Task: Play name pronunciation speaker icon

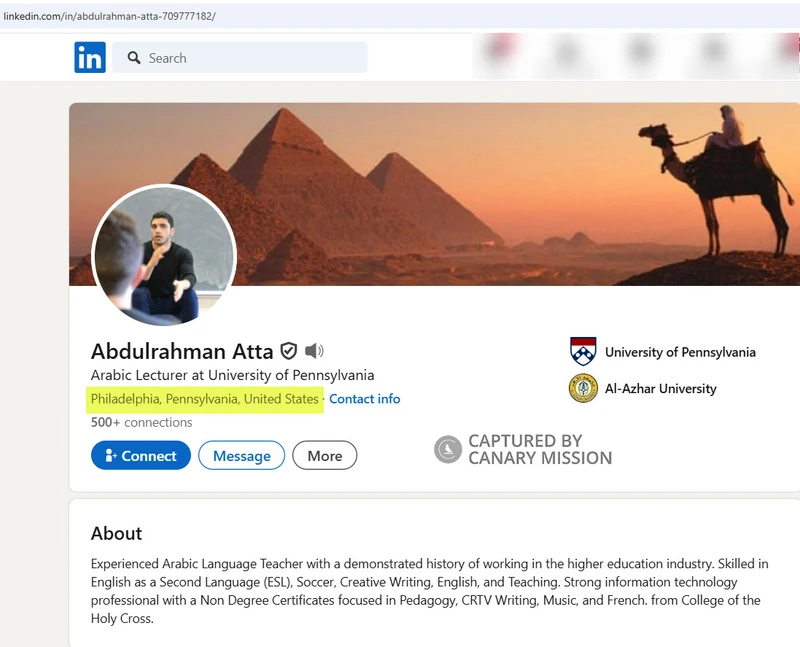Action: coord(314,351)
